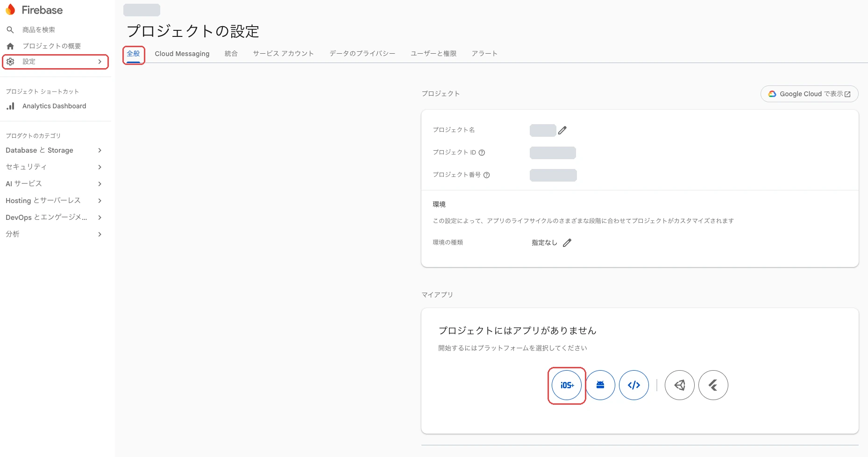
Task: Click the settings gear icon
Action: point(10,62)
